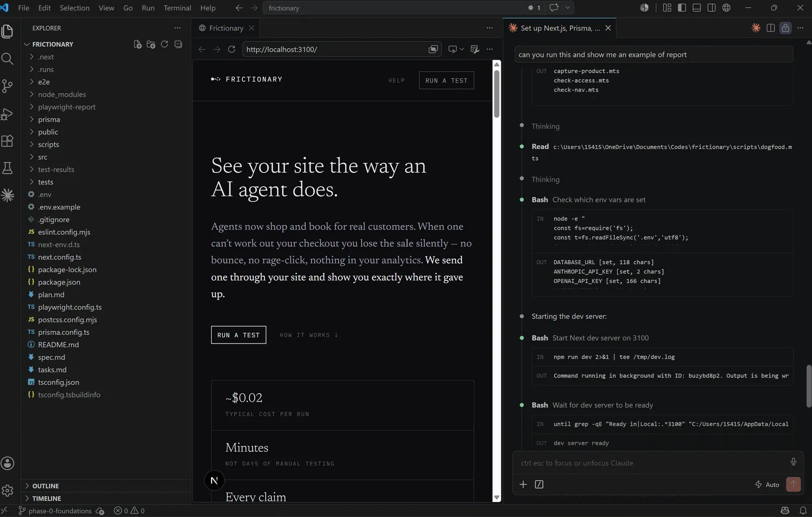Image resolution: width=812 pixels, height=517 pixels.
Task: Reload the browser preview page
Action: pos(231,49)
